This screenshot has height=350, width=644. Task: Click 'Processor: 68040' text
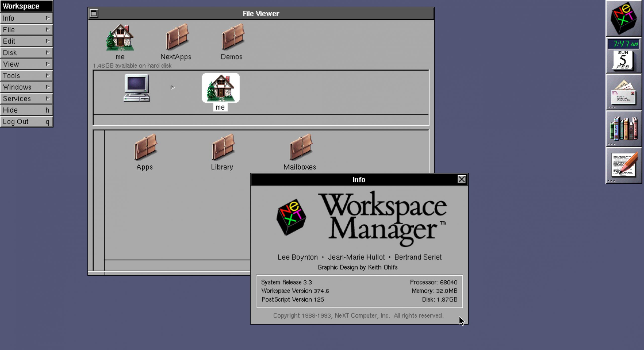coord(433,282)
